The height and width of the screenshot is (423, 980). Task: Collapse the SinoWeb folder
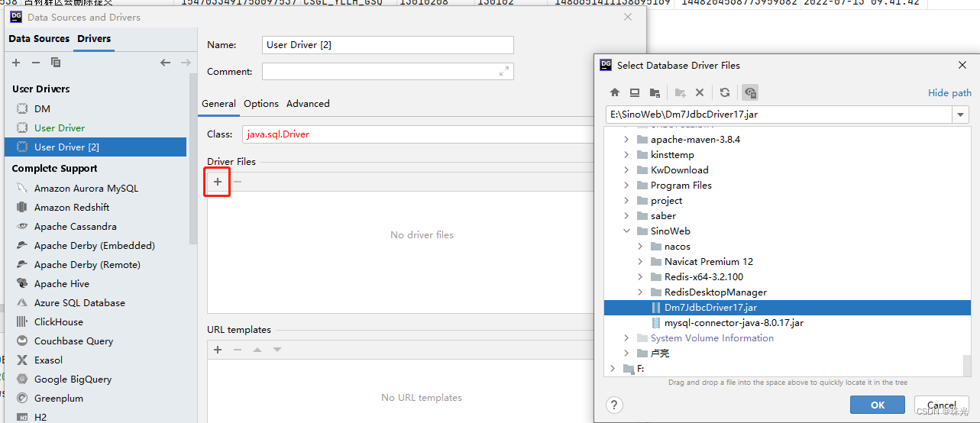626,231
